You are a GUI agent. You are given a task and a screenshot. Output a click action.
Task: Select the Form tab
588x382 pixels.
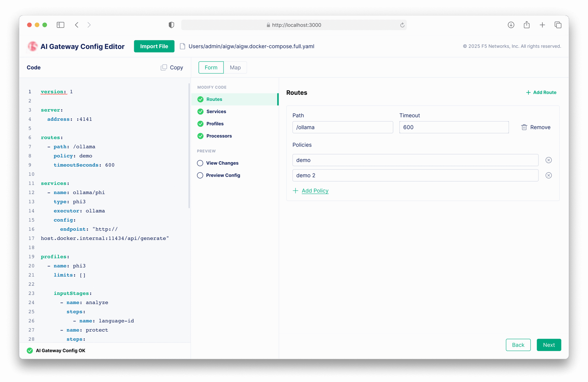point(211,68)
